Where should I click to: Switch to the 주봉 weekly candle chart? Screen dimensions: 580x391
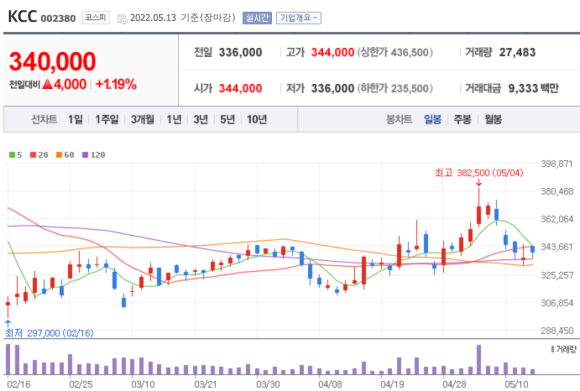(x=462, y=119)
